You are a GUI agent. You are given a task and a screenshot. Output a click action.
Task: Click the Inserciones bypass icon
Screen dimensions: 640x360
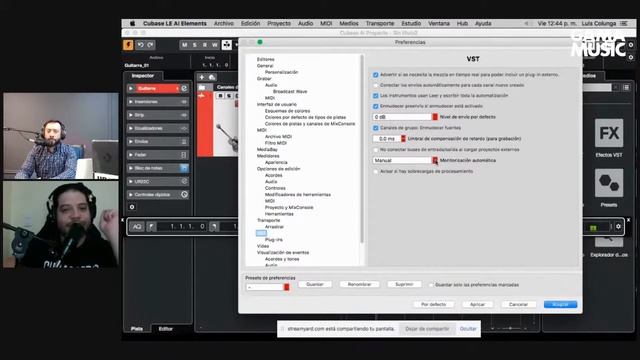click(x=184, y=102)
